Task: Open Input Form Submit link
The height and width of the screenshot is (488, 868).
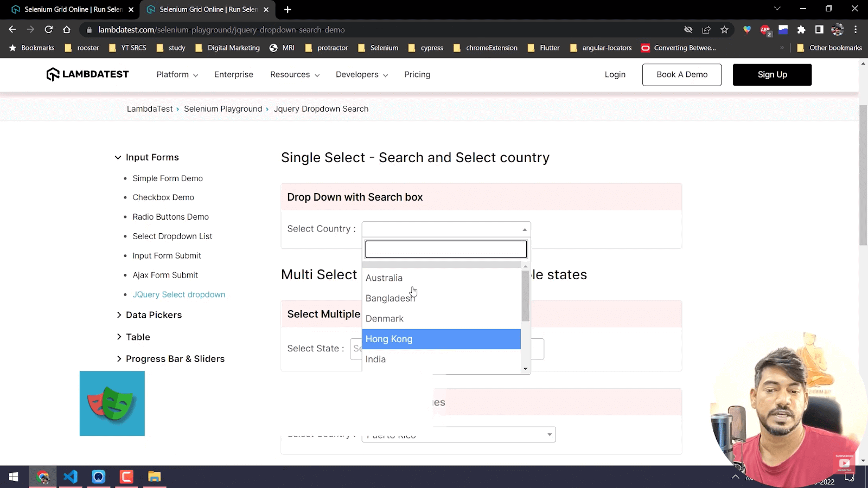Action: pyautogui.click(x=167, y=256)
